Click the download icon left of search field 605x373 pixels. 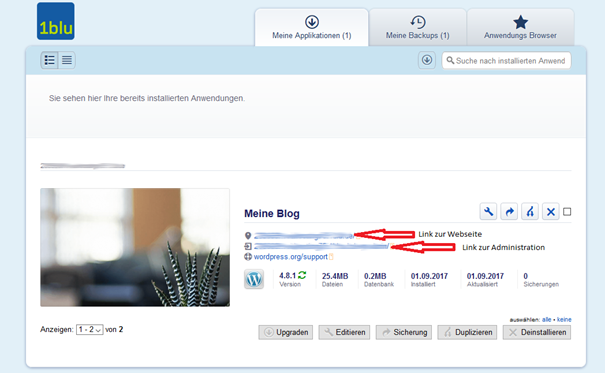pos(427,60)
